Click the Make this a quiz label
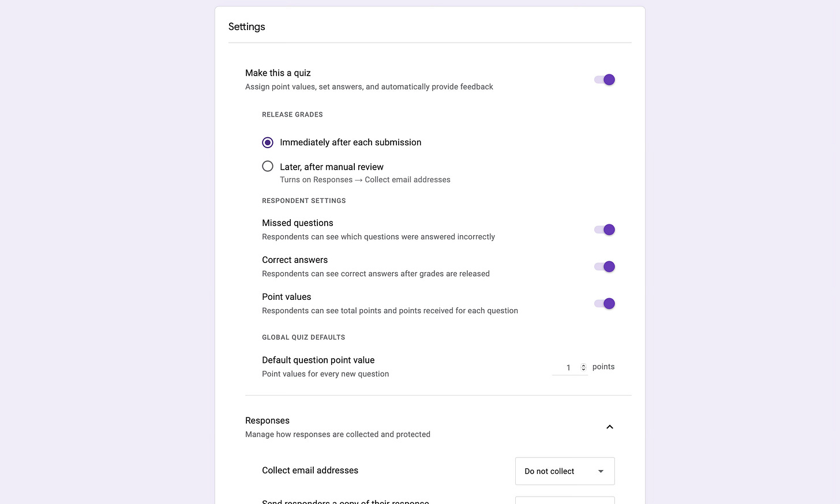 coord(278,73)
